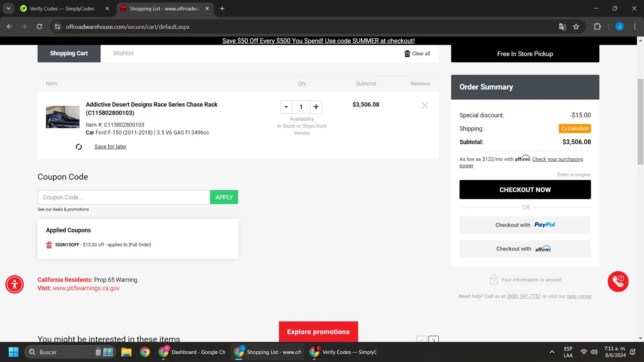The height and width of the screenshot is (362, 644).
Task: Apply the coupon code
Action: tap(224, 197)
